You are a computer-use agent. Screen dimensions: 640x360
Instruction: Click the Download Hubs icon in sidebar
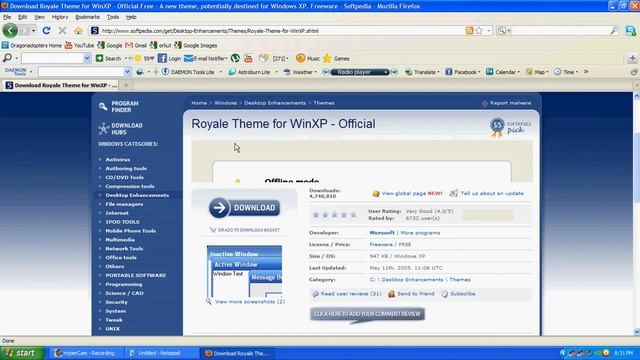click(103, 129)
